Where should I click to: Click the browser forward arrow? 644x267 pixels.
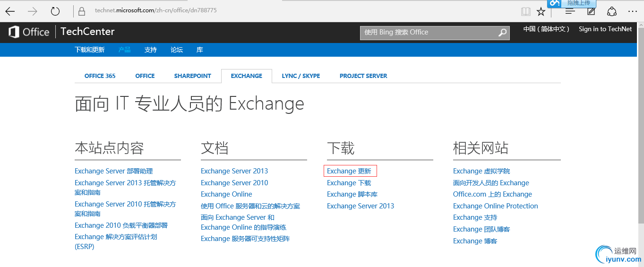(x=32, y=11)
